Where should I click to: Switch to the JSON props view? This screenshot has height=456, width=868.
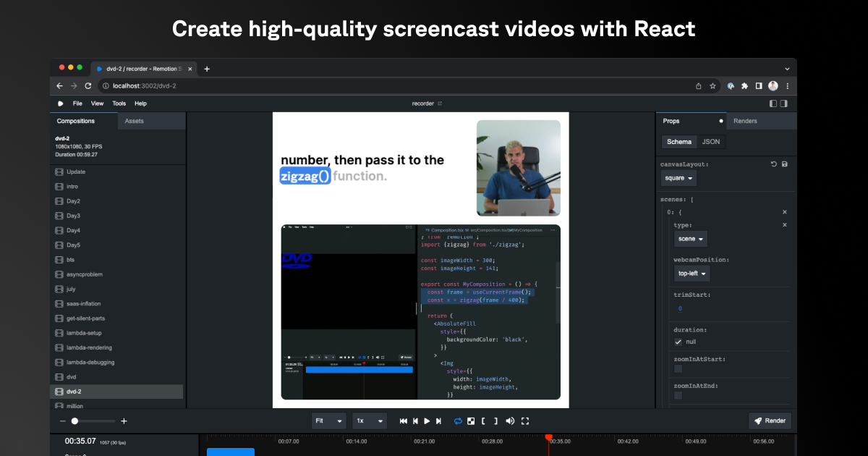click(711, 142)
